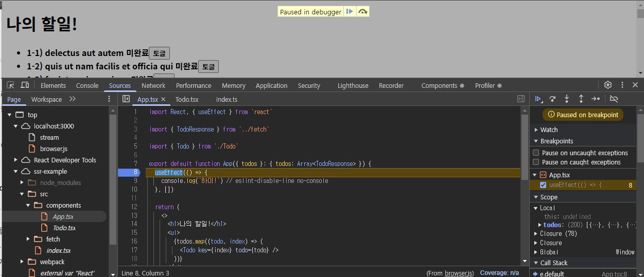Collapse the webpack folder
Image resolution: width=644 pixels, height=277 pixels.
pos(23,262)
